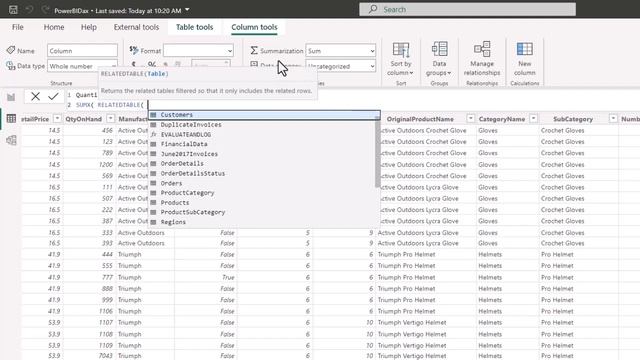
Task: Select ProductCategory from autocomplete list
Action: pos(262,193)
